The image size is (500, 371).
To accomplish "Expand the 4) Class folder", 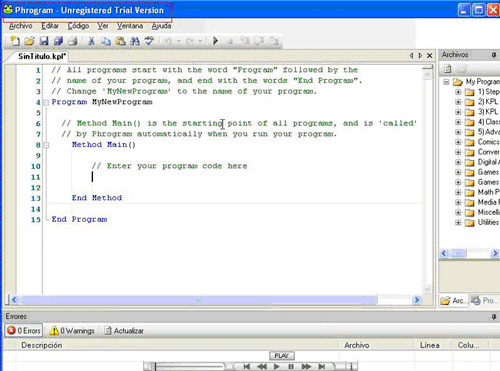I will click(x=458, y=122).
